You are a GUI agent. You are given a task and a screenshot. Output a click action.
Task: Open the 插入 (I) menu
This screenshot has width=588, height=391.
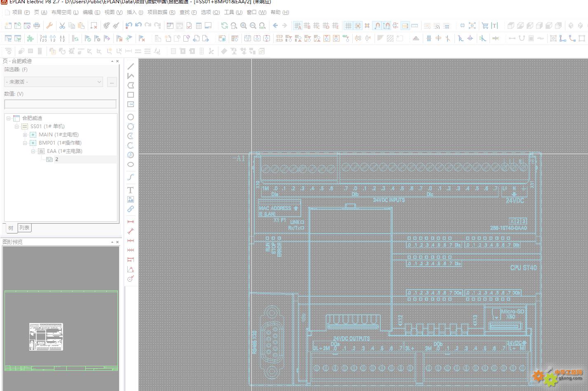135,12
